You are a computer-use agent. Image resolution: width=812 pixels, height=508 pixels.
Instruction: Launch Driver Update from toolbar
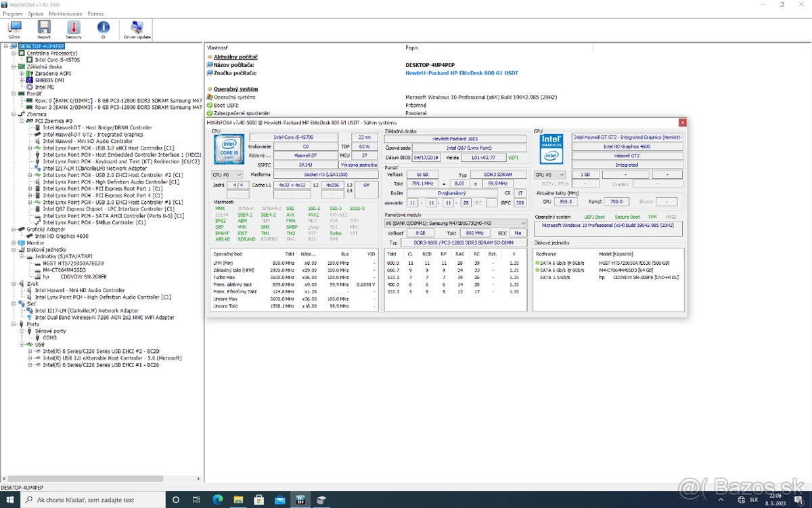[x=137, y=28]
